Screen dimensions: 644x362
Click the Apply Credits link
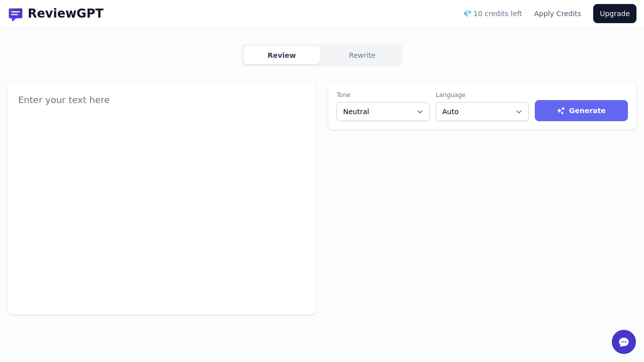pos(557,14)
